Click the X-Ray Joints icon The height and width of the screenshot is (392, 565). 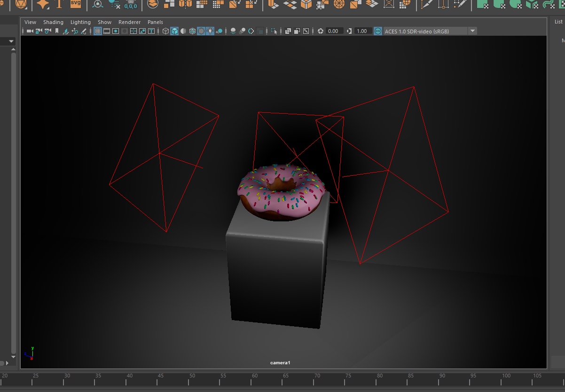click(x=306, y=31)
